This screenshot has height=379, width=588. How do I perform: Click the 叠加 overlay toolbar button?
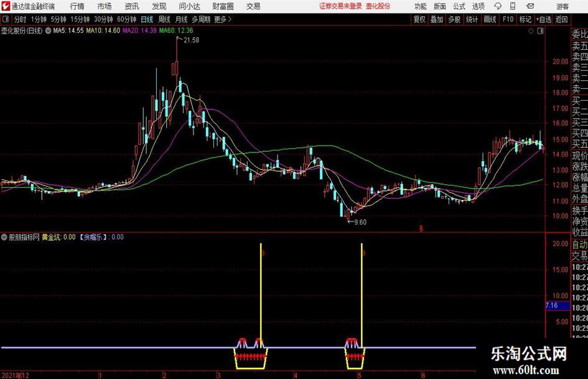437,19
